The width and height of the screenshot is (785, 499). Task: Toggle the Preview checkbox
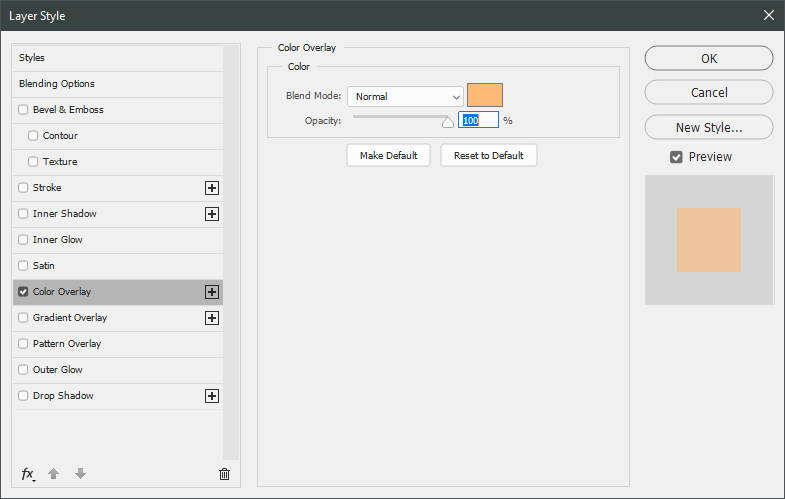click(x=676, y=157)
